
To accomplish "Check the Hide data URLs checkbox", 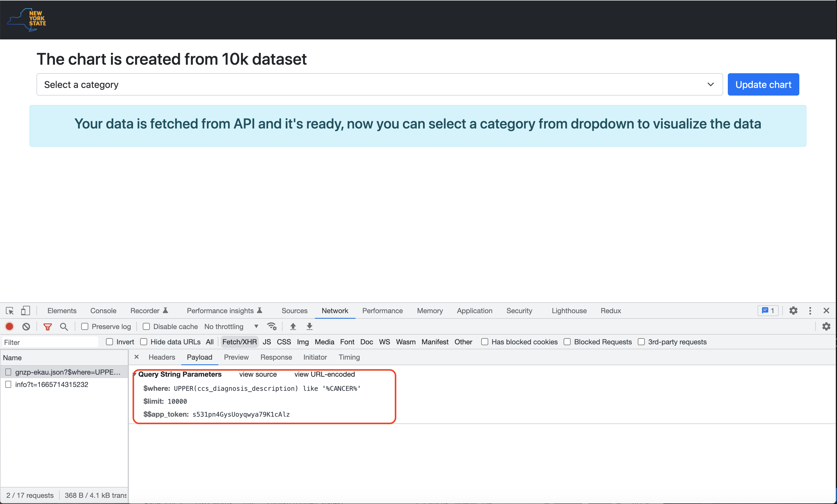I will click(144, 342).
